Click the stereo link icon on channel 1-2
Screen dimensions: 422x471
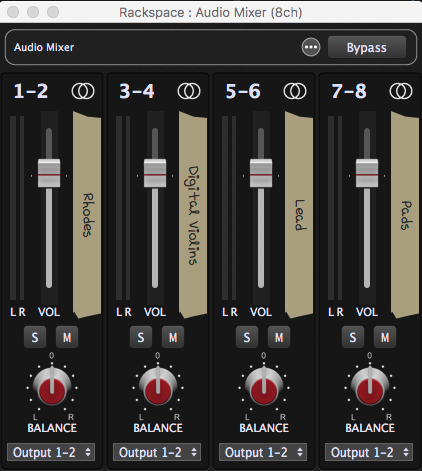point(83,91)
